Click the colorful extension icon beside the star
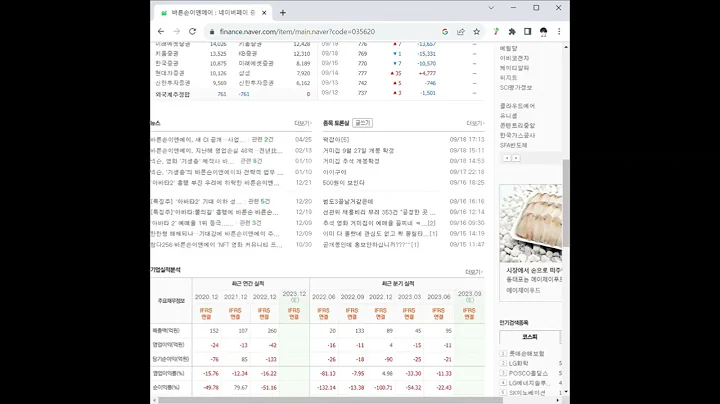The height and width of the screenshot is (404, 720). pos(496,31)
